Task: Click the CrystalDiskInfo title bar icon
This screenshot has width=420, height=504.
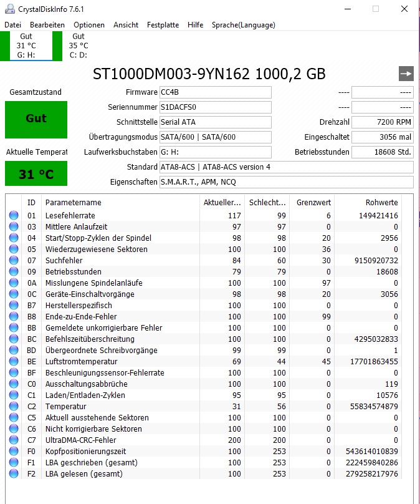Action: (x=9, y=9)
